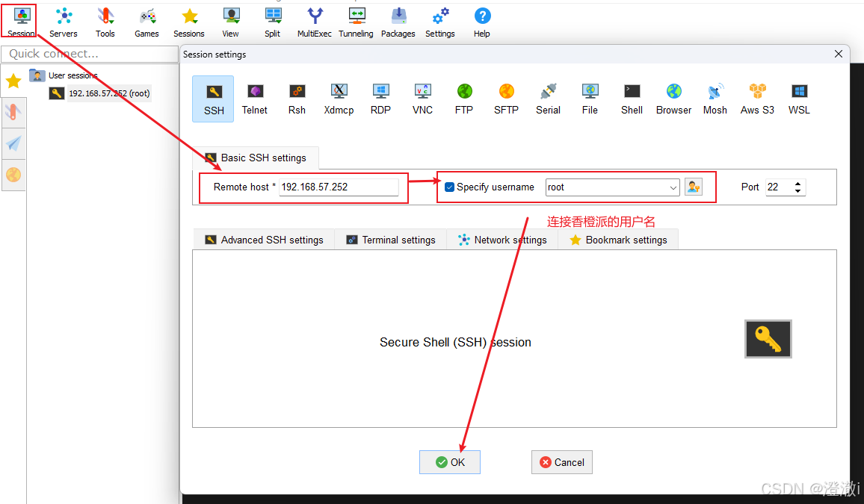Viewport: 864px width, 504px height.
Task: Open the Session toolbar icon
Action: click(x=21, y=22)
